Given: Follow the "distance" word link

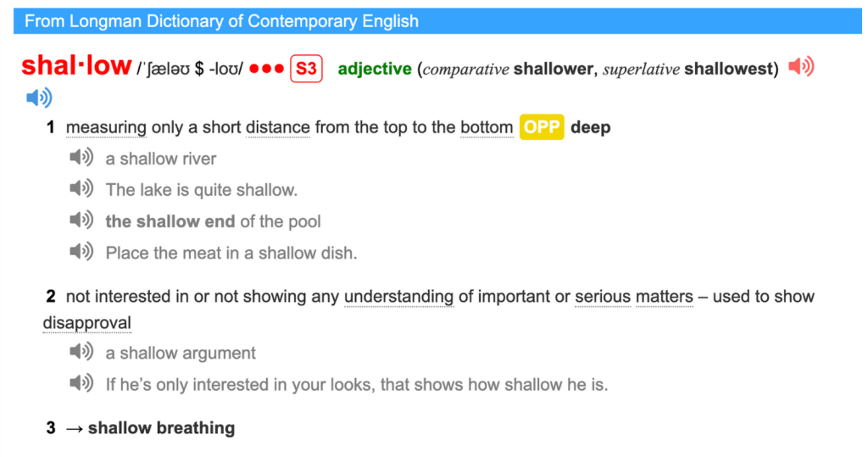Looking at the screenshot, I should (278, 128).
